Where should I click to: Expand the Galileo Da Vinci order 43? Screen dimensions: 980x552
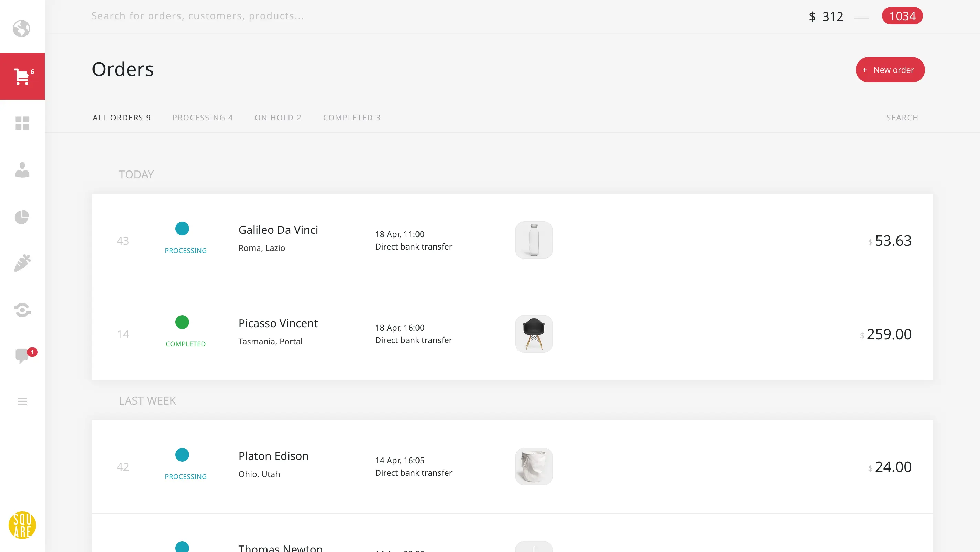[512, 240]
